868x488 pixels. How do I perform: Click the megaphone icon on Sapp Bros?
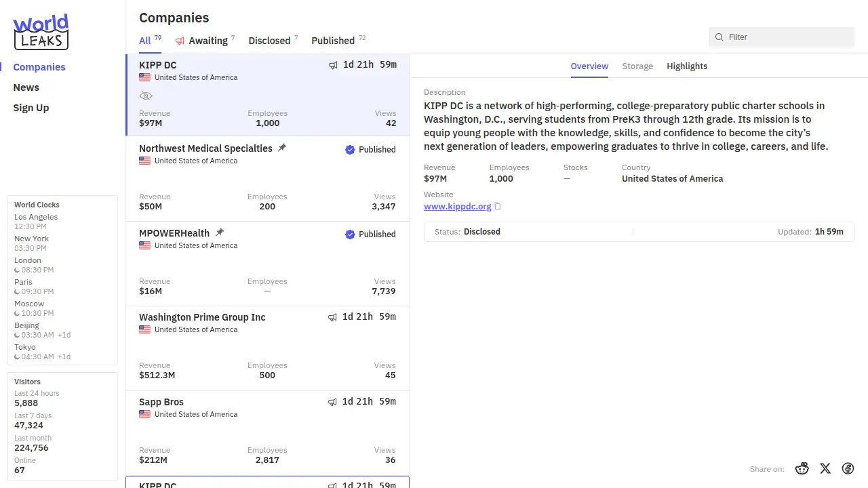pos(332,402)
